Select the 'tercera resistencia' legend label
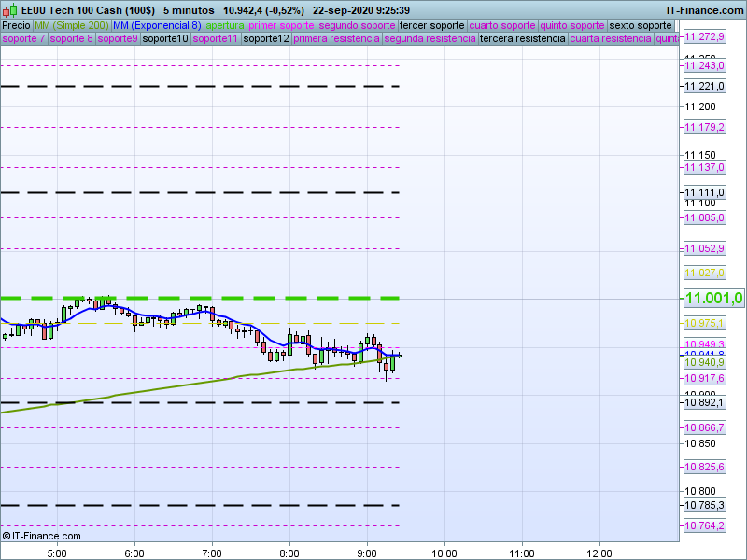Viewport: 747px width, 560px height. 522,39
